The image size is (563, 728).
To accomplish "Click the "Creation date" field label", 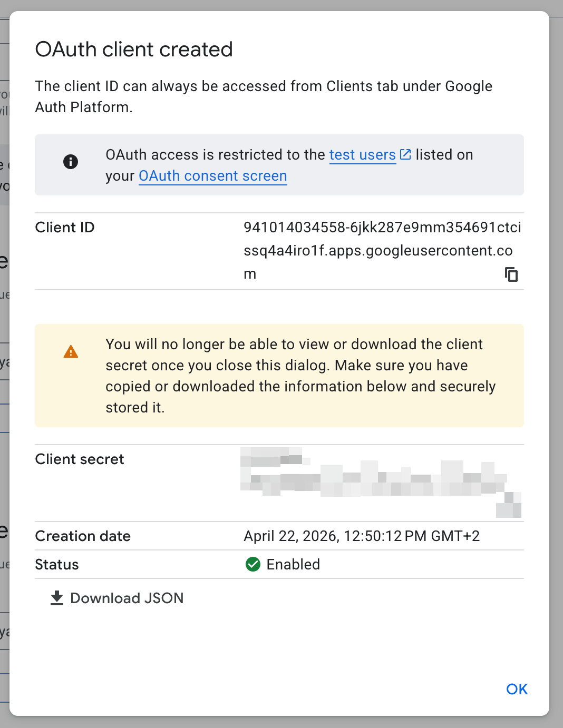I will 83,536.
